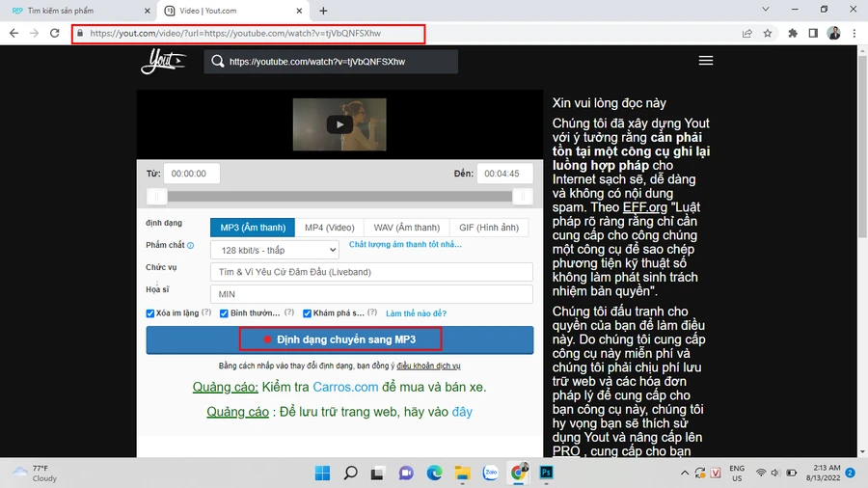This screenshot has height=488, width=868.
Task: Click the Yout URL search field
Action: coord(331,62)
